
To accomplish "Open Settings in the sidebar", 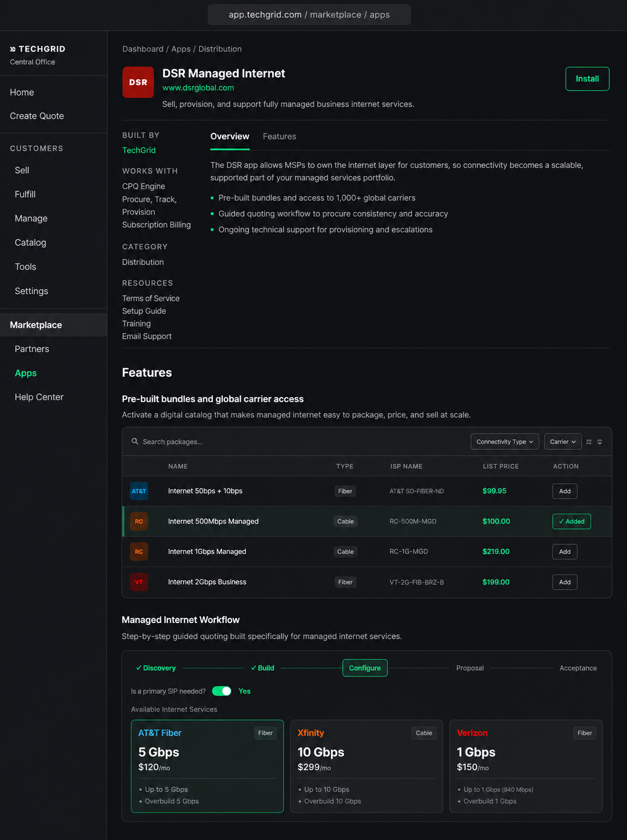I will [31, 291].
